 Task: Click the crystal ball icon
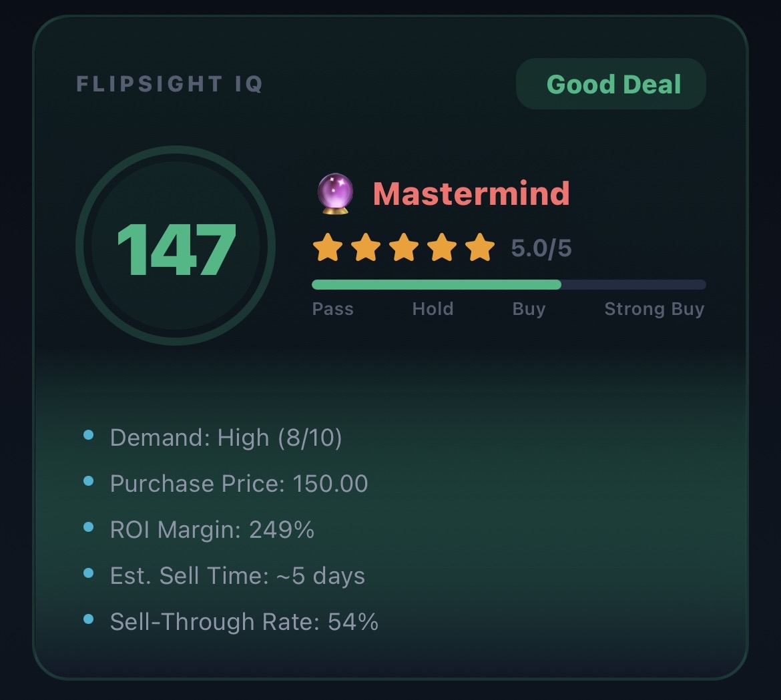tap(334, 194)
